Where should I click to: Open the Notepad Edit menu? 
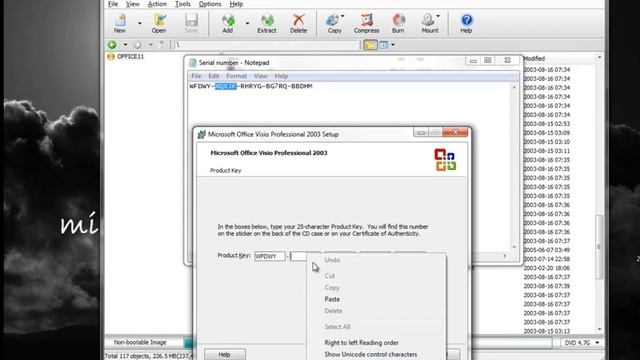213,76
